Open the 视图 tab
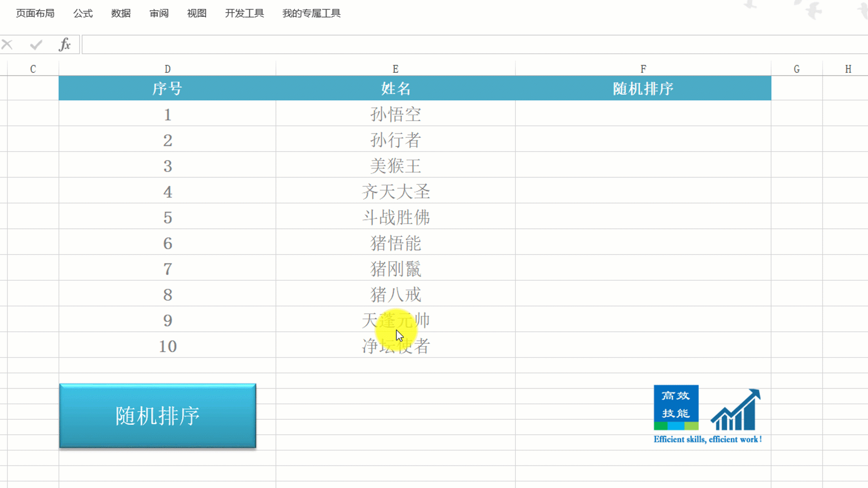The width and height of the screenshot is (868, 488). (x=197, y=13)
